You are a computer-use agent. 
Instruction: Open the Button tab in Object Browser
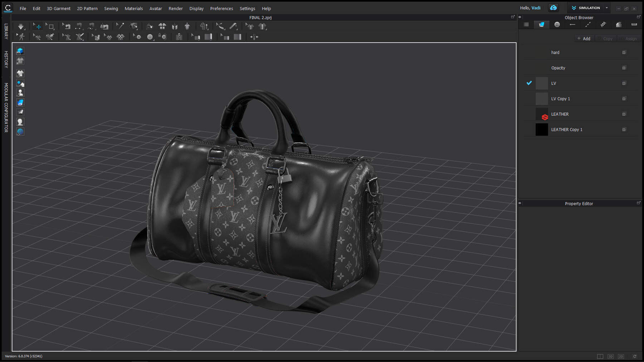pos(557,25)
